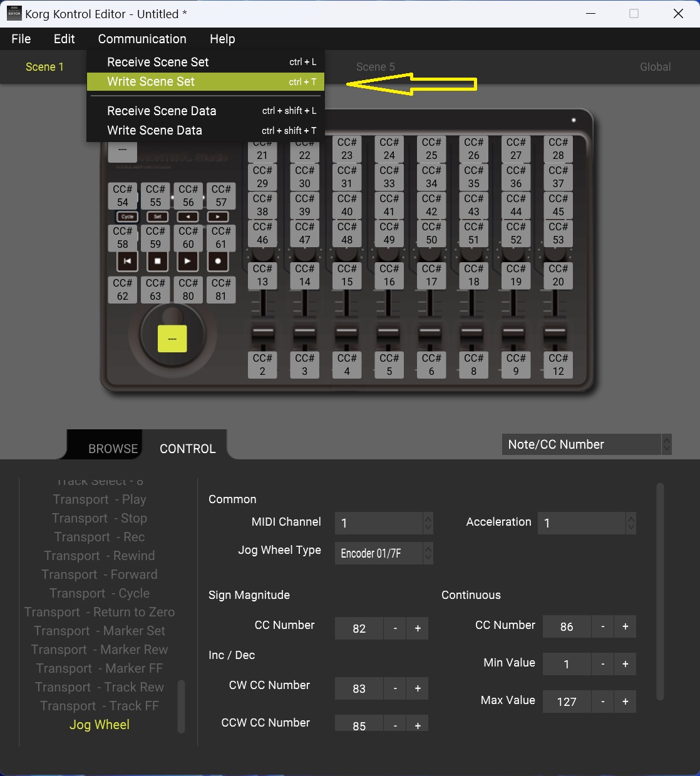The height and width of the screenshot is (776, 700).
Task: Close the Communication menu from the menu bar
Action: pos(142,39)
